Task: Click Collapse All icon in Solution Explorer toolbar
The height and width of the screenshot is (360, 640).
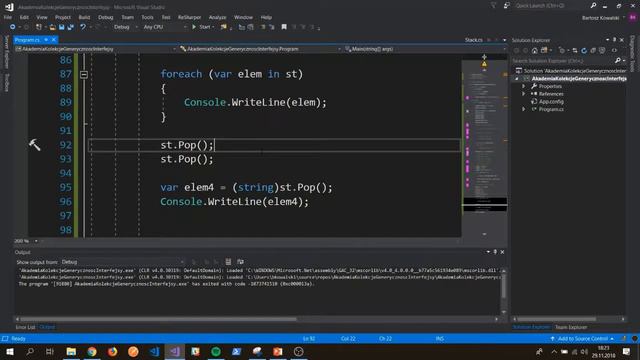Action: [593, 51]
